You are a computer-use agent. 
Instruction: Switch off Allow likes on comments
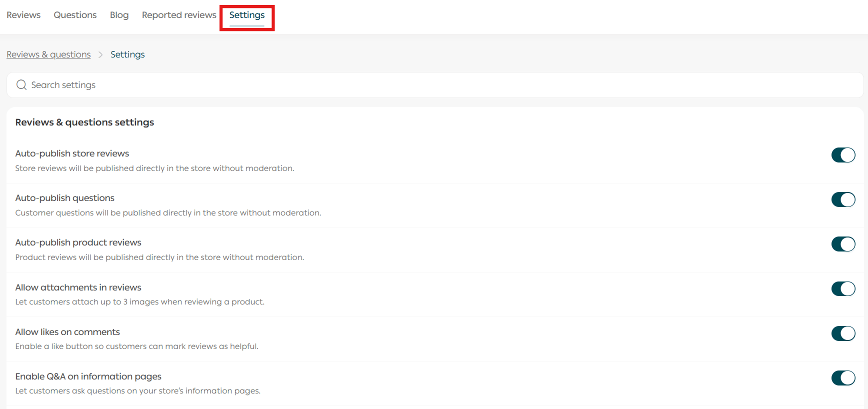[843, 333]
